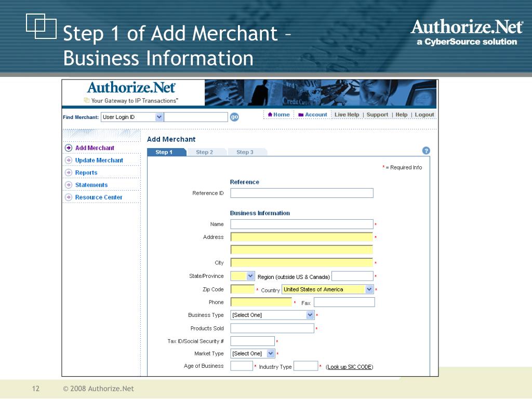This screenshot has height=399, width=532.
Task: Focus the Fax field
Action: pyautogui.click(x=344, y=302)
